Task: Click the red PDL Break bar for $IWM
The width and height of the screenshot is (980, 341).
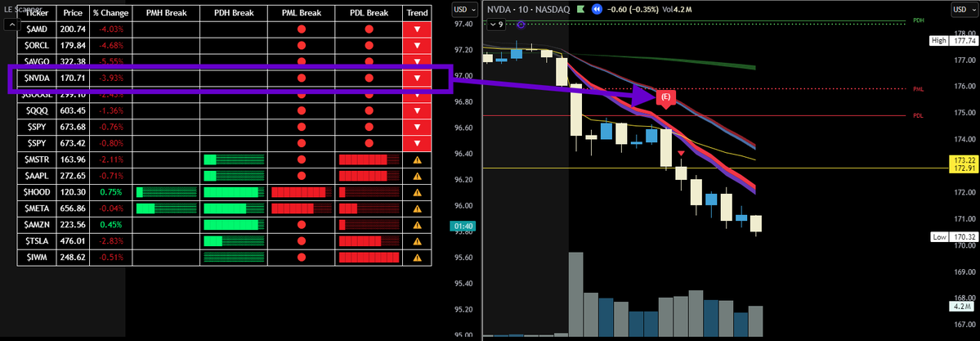Action: tap(369, 257)
